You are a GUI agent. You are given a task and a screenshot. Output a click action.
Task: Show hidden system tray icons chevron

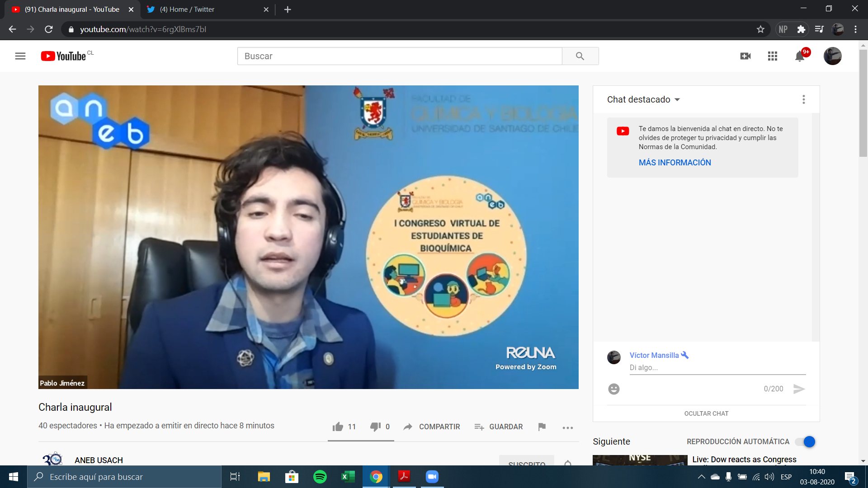pos(701,477)
